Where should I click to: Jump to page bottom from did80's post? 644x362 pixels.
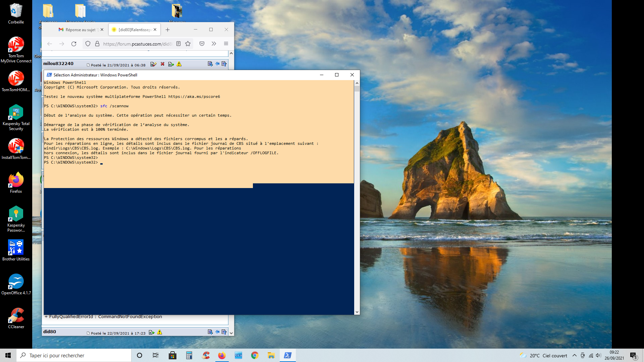pyautogui.click(x=210, y=332)
